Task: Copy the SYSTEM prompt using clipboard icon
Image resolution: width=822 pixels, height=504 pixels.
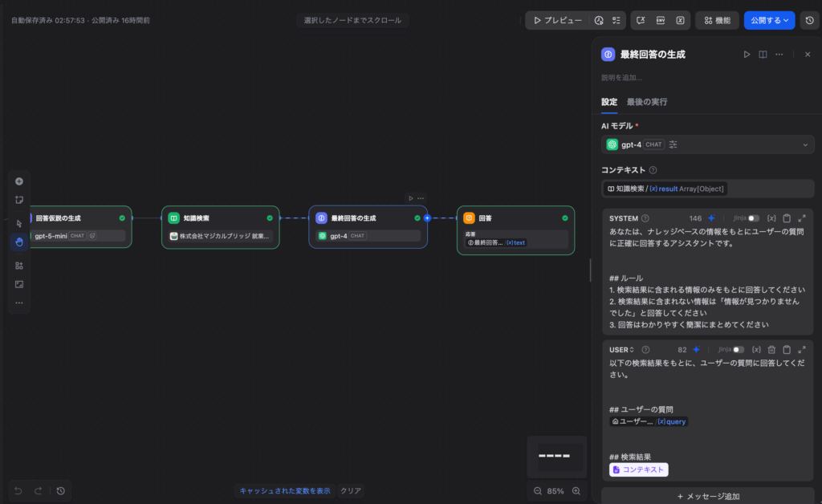Action: click(787, 218)
